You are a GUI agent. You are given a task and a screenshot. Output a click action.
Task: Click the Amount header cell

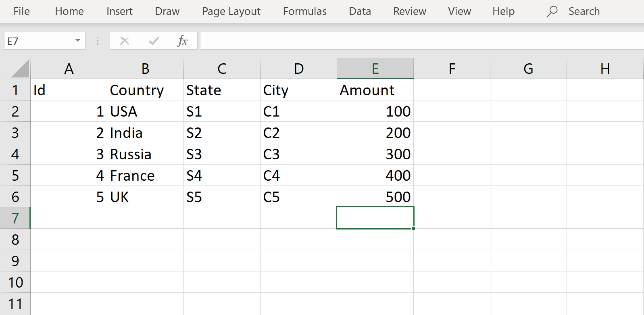pyautogui.click(x=375, y=90)
